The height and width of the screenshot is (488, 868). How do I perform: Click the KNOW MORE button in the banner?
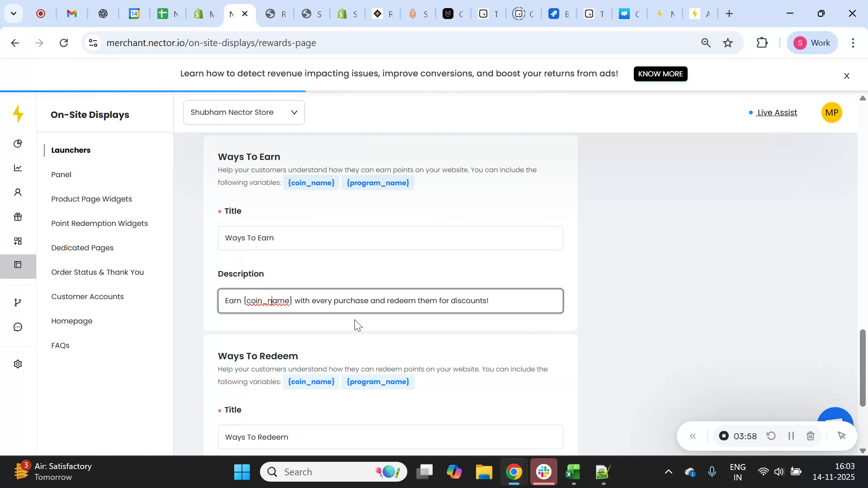coord(660,74)
